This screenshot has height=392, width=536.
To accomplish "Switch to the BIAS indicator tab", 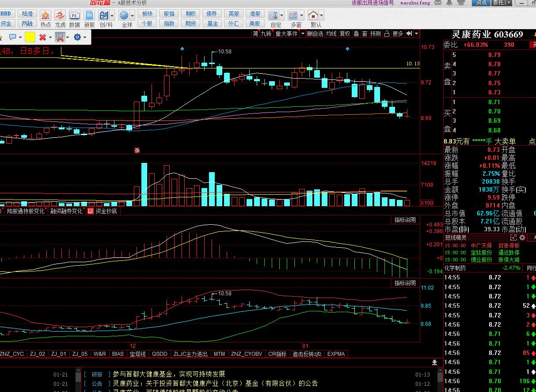I will pos(118,354).
